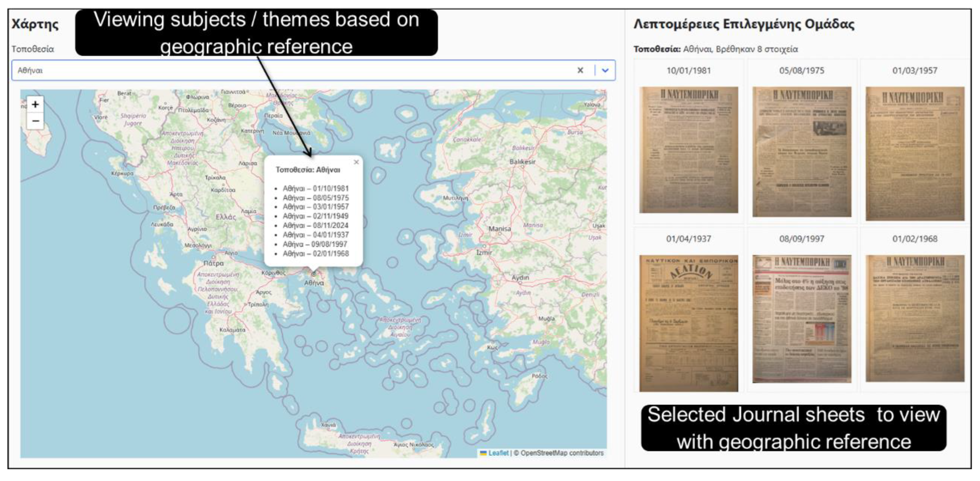Click the date label 10/01/1981
This screenshot has width=980, height=481.
pyautogui.click(x=689, y=71)
